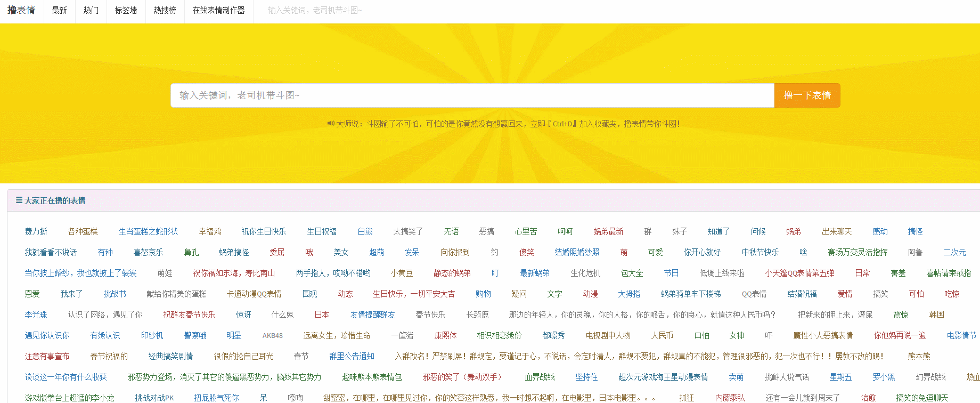The height and width of the screenshot is (403, 980).
Task: Open the 热门 menu item
Action: (x=91, y=10)
